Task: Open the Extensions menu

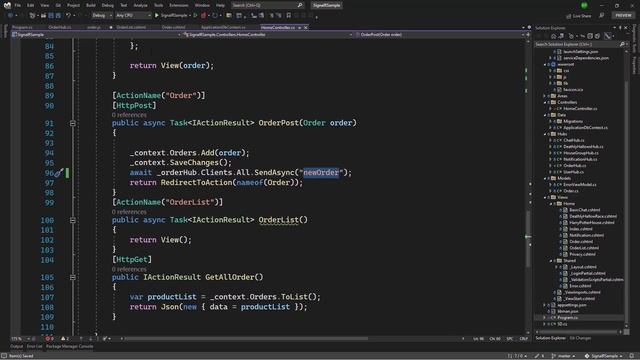Action: pyautogui.click(x=179, y=5)
